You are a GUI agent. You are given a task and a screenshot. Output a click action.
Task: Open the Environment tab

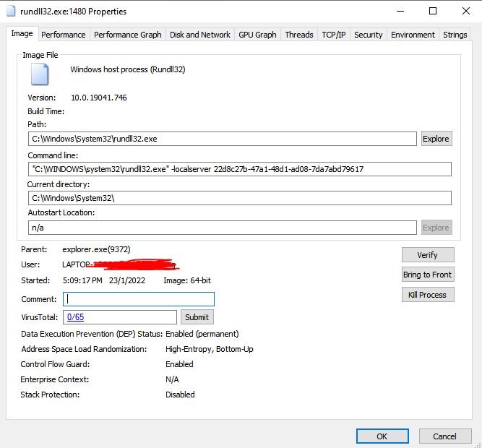coord(413,35)
